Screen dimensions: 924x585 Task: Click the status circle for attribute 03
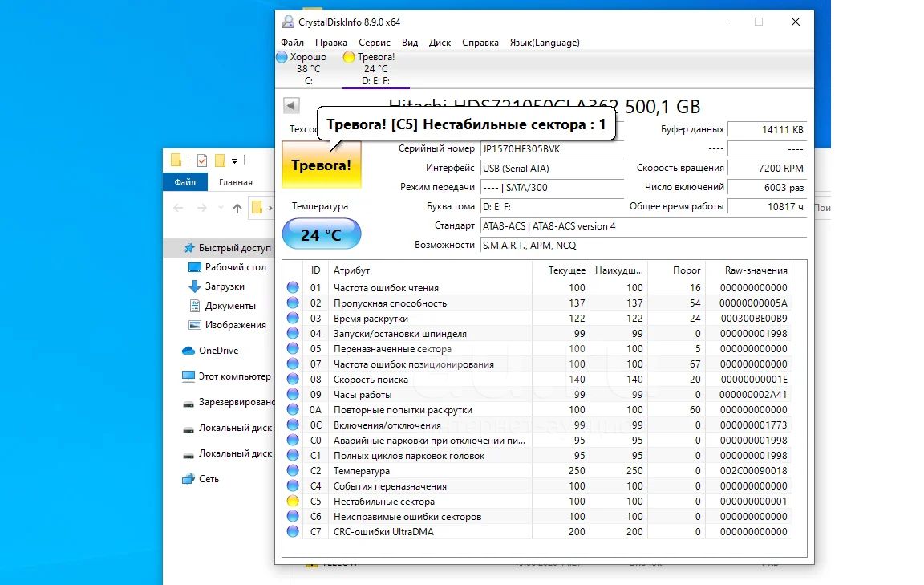point(293,319)
